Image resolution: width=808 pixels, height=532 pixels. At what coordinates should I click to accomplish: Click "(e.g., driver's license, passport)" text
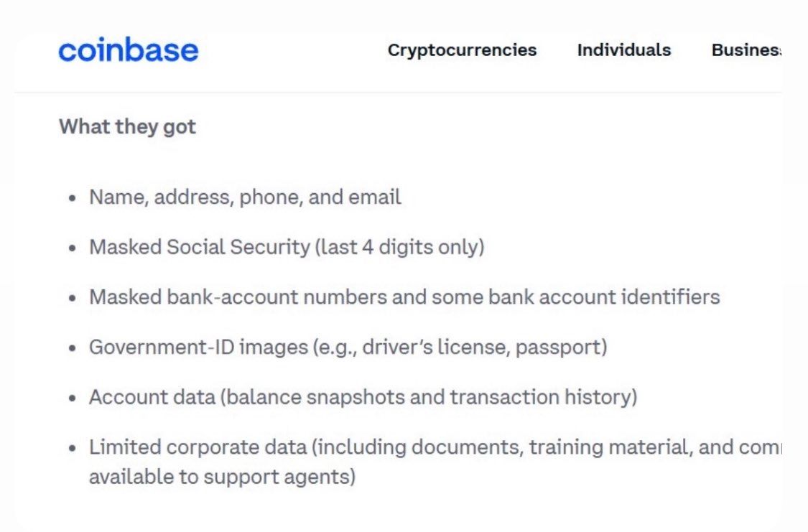(460, 347)
